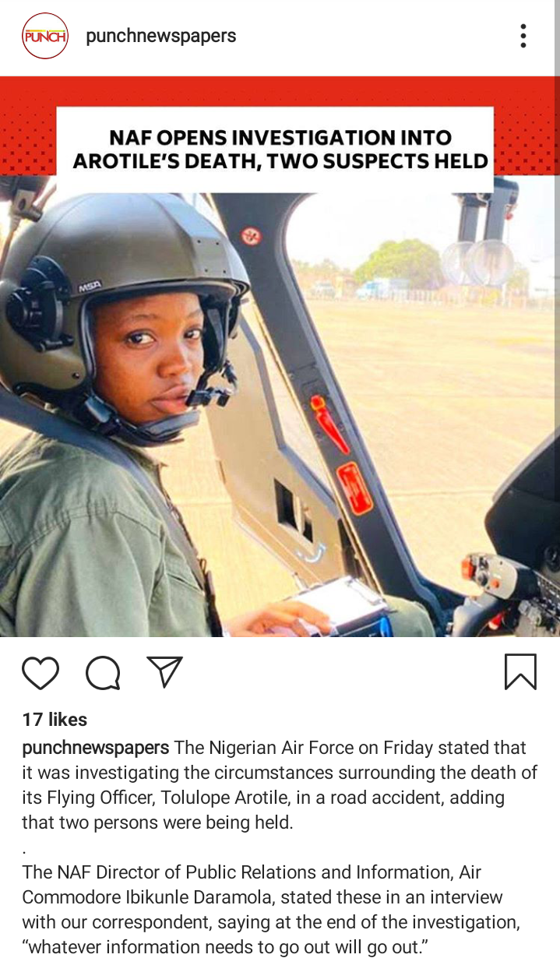Image resolution: width=560 pixels, height=965 pixels.
Task: Open punchnewspapers username in header
Action: (161, 36)
